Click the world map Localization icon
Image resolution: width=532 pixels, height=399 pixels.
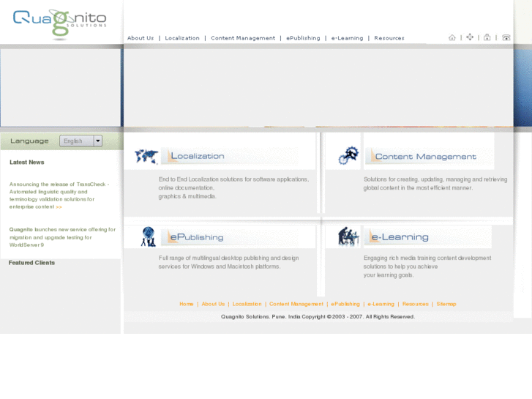click(146, 156)
